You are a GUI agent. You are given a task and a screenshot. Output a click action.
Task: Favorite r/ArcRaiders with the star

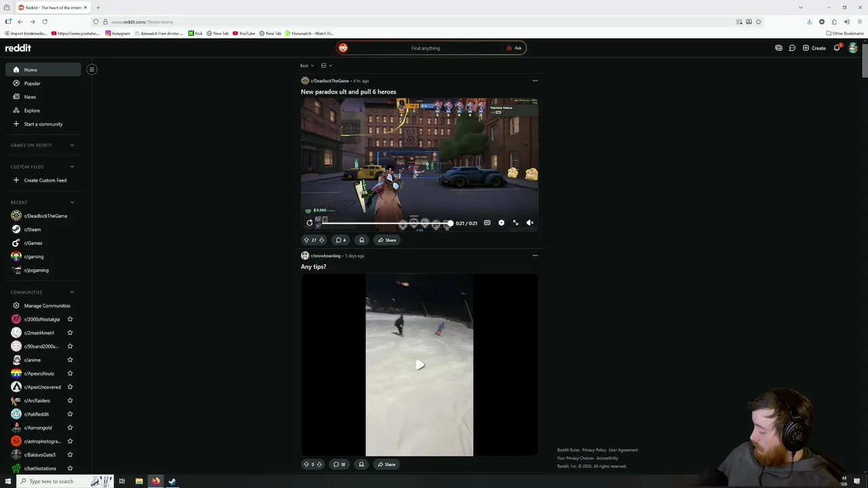70,401
